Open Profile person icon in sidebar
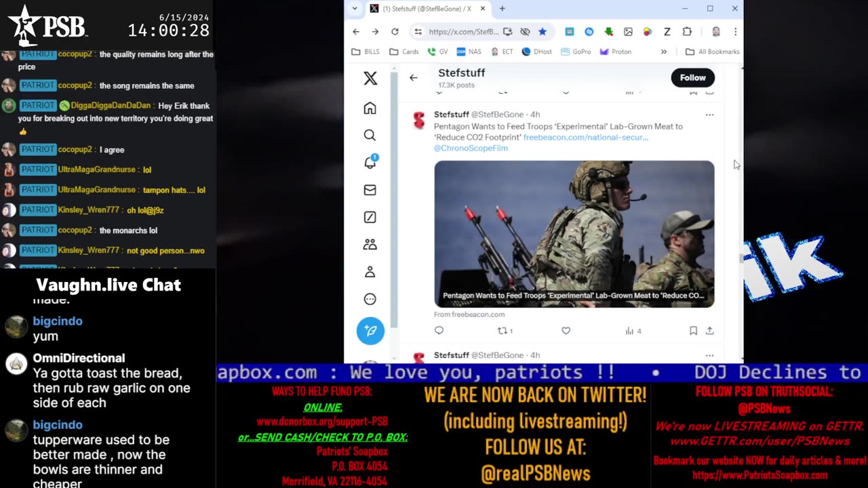This screenshot has height=488, width=868. pyautogui.click(x=370, y=272)
